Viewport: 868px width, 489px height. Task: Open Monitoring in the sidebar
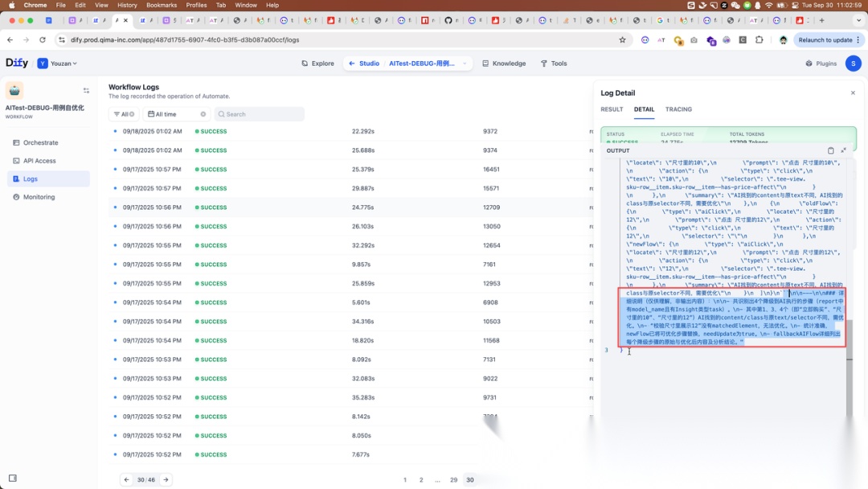click(x=48, y=197)
